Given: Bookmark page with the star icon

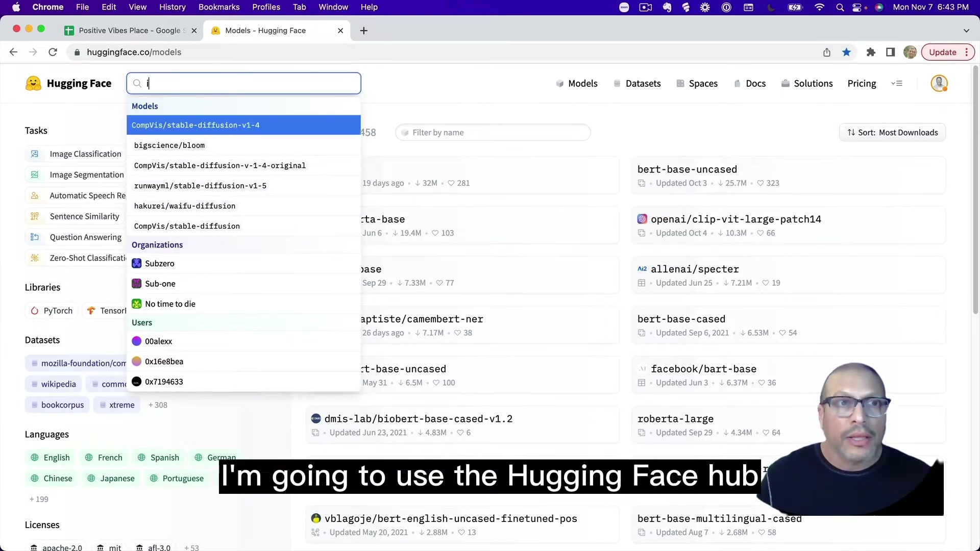Looking at the screenshot, I should tap(846, 52).
